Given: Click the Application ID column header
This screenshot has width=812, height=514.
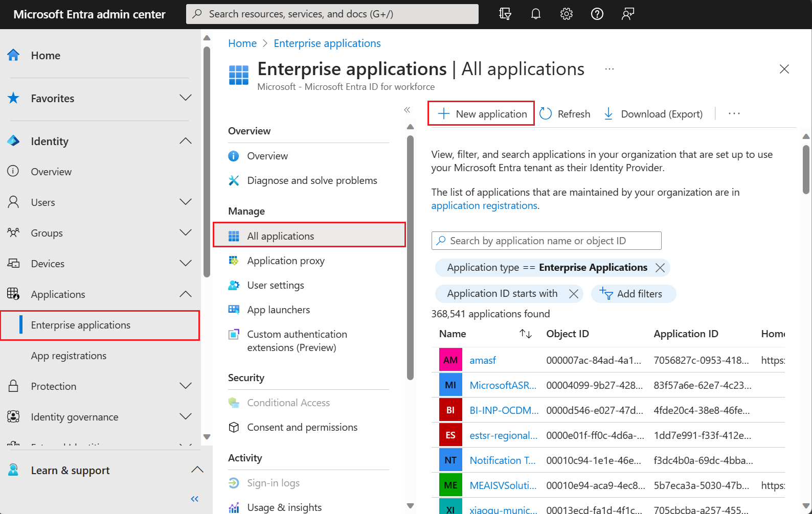Looking at the screenshot, I should point(686,334).
